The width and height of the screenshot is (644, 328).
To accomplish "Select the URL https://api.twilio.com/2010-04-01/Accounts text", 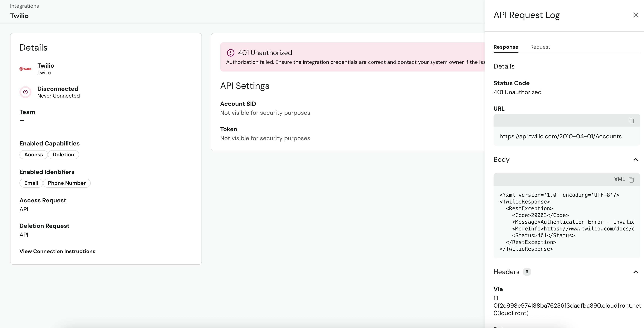I will click(x=560, y=136).
